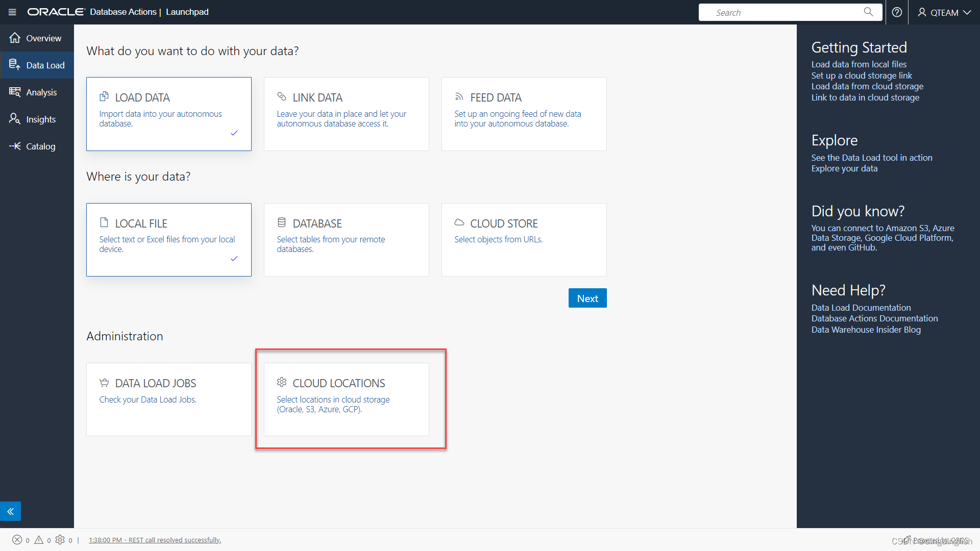Viewport: 980px width, 551px height.
Task: Click the Next button
Action: click(x=587, y=298)
